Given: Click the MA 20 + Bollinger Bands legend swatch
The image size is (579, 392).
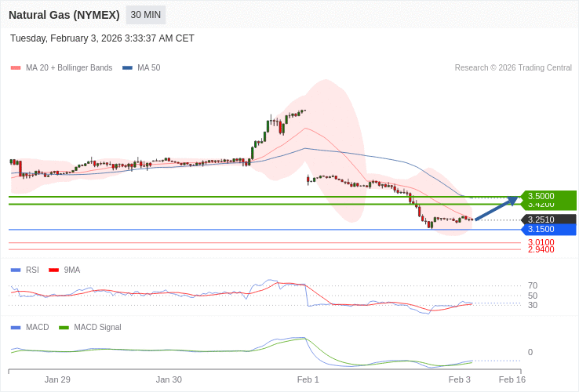Looking at the screenshot, I should [x=16, y=68].
